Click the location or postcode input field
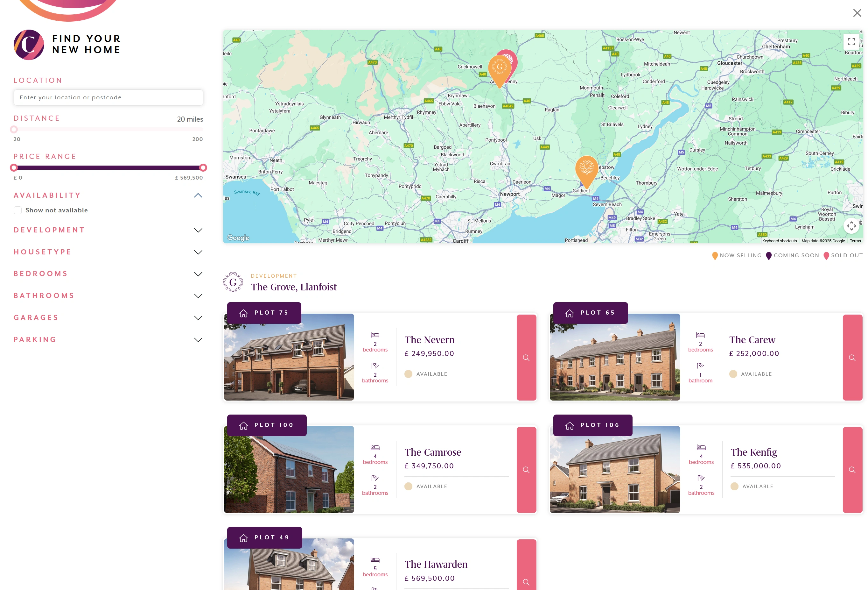The image size is (868, 590). click(x=108, y=97)
